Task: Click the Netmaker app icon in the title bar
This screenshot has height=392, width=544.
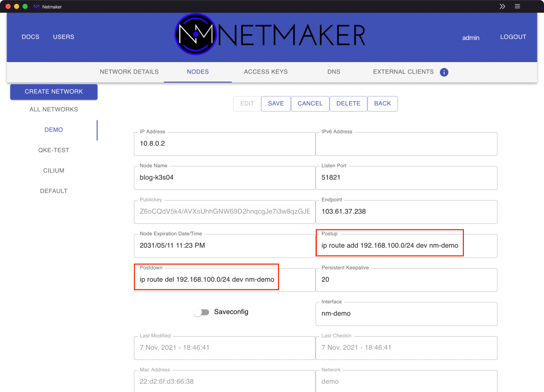Action: point(36,7)
